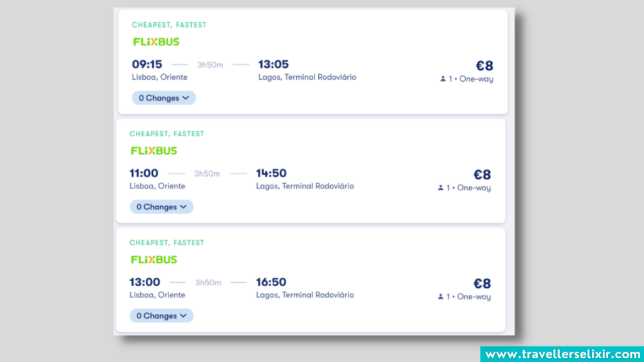Click FlixBus logo on 13:00 trip
644x362 pixels.
tap(153, 260)
